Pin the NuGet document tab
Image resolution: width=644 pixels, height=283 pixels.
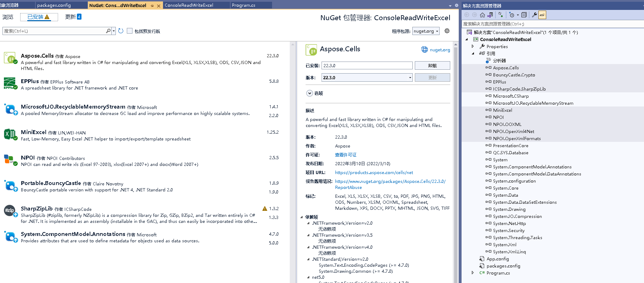pyautogui.click(x=152, y=6)
